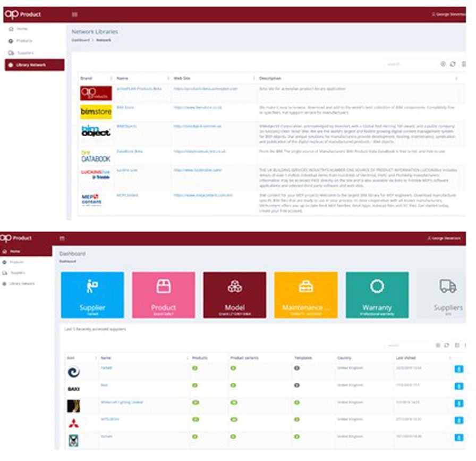Toggle hamburger menu in Network Libraries screen
This screenshot has width=476, height=461.
tap(75, 14)
